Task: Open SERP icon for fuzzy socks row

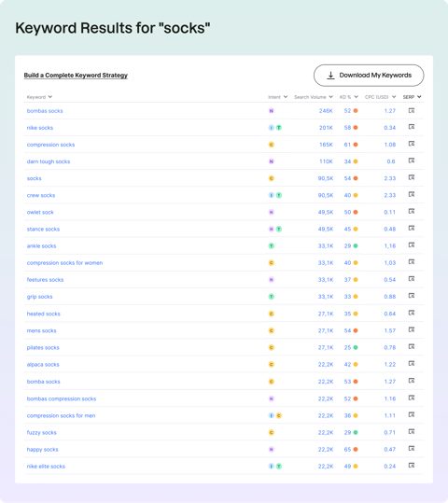Action: pos(412,432)
